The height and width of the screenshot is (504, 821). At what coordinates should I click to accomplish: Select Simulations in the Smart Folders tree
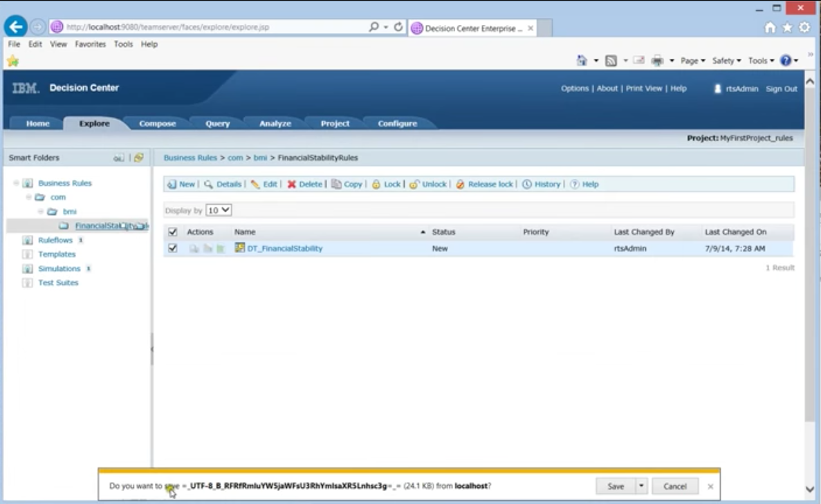pos(59,268)
